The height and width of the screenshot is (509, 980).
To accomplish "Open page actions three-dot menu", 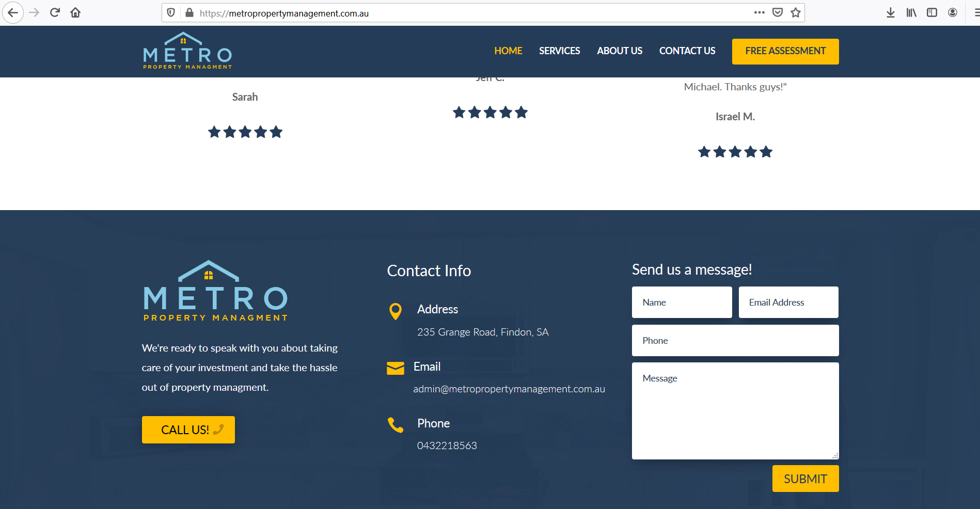I will click(759, 12).
